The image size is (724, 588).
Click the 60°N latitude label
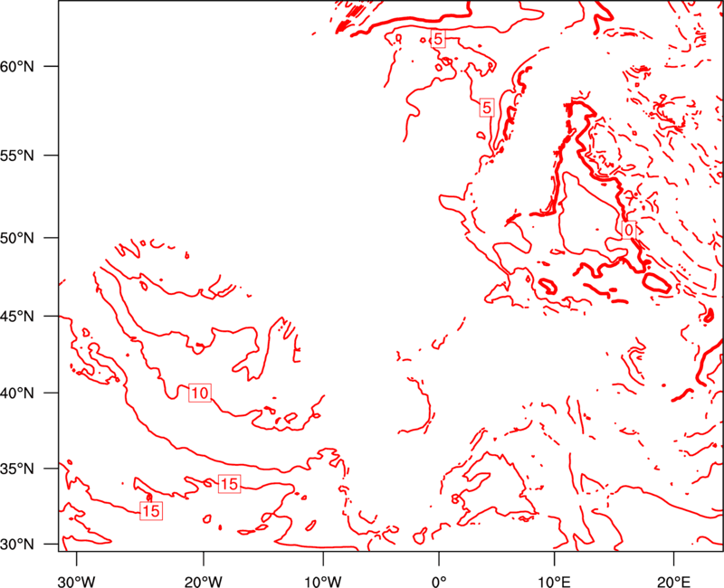click(17, 66)
